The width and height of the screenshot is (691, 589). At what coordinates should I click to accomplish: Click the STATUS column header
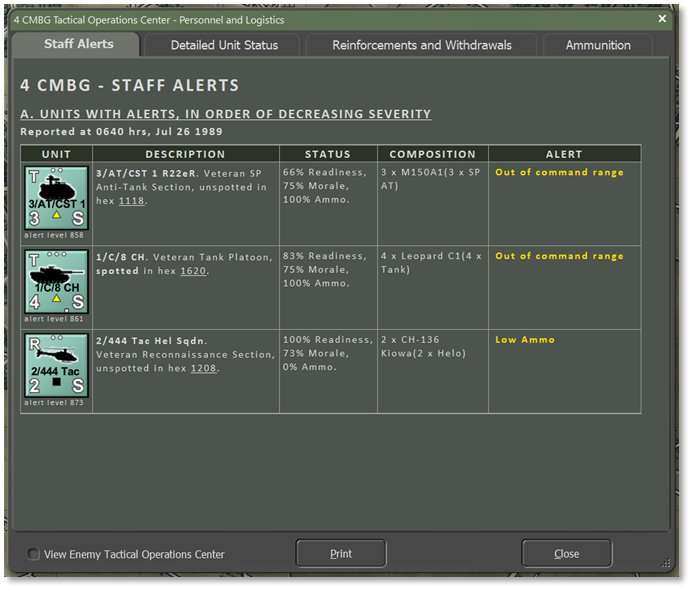(328, 154)
